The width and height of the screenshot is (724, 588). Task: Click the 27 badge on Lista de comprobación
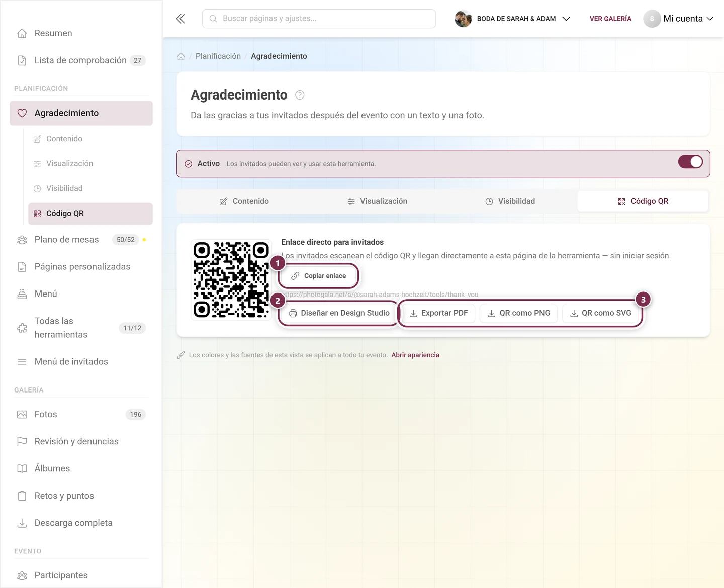(138, 60)
